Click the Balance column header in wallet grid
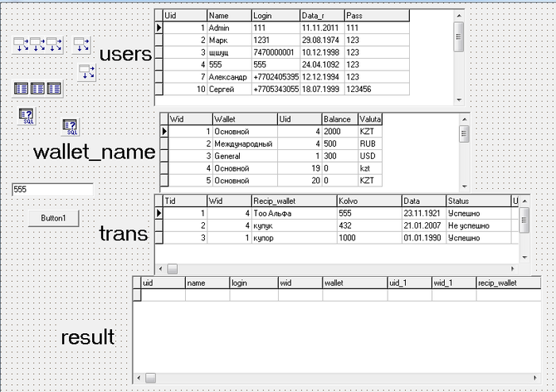 tap(339, 119)
